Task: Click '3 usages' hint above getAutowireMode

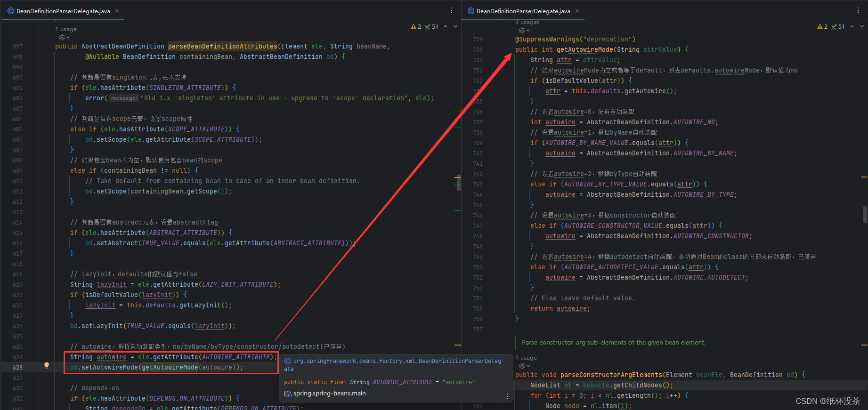Action: tap(527, 23)
